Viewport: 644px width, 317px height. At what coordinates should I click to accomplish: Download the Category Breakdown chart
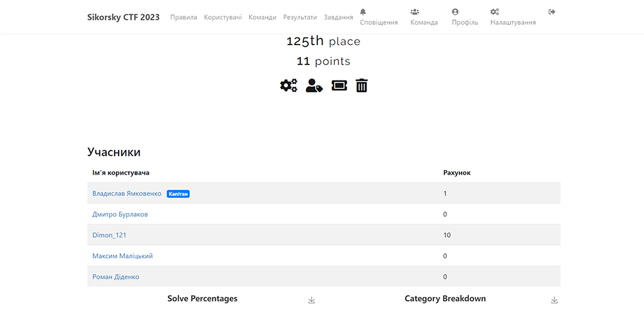[554, 300]
